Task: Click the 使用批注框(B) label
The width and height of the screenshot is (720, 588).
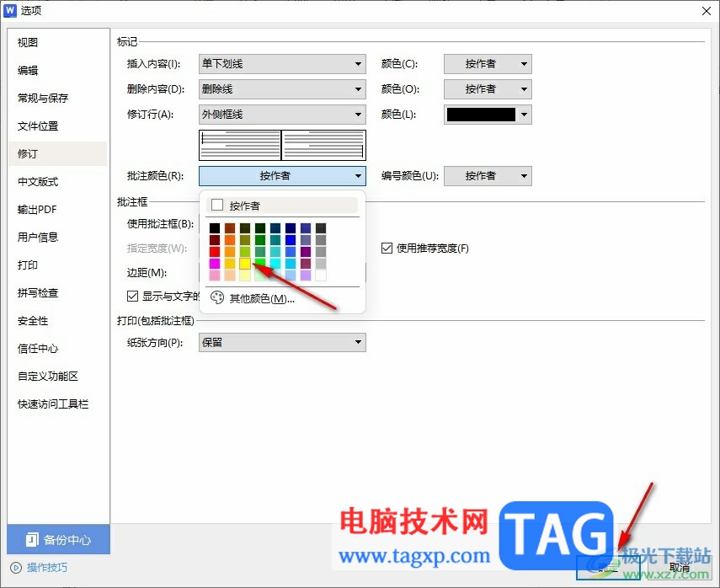Action: click(x=160, y=224)
